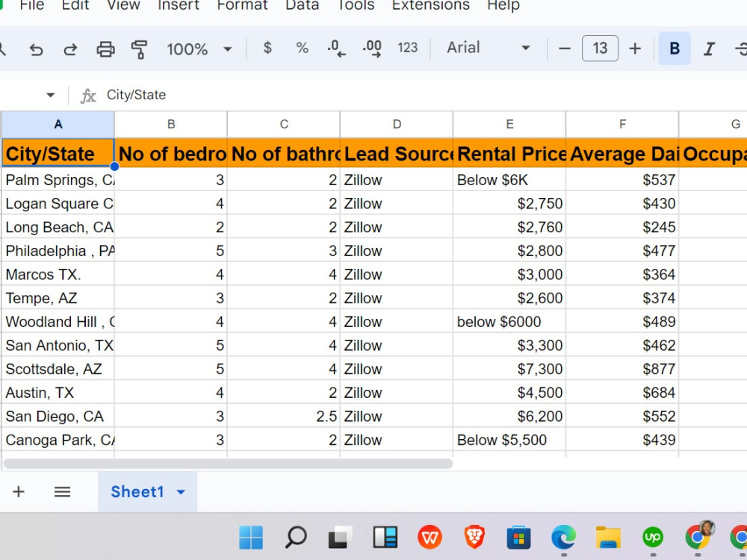Open Microsoft Edge from taskbar
This screenshot has width=747, height=560.
click(563, 537)
